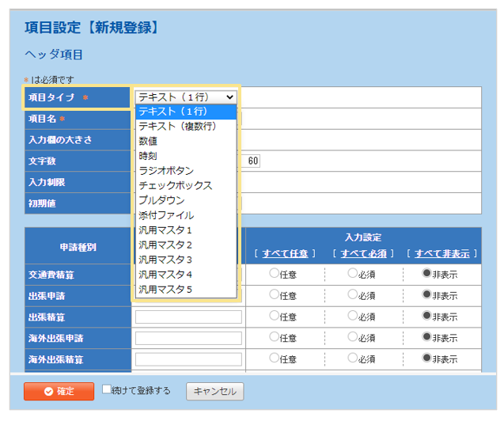The height and width of the screenshot is (421, 504).
Task: Click the 入力制限 label cell
Action: point(78,182)
